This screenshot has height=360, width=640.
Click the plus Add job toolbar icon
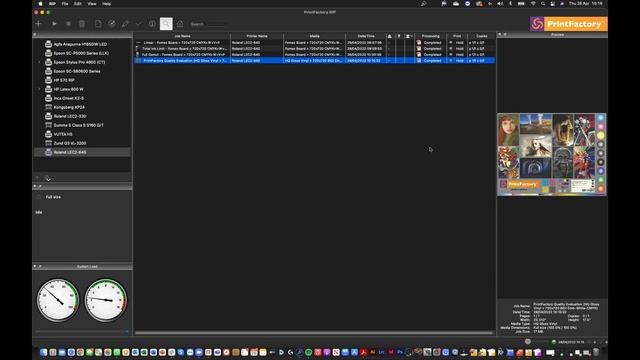[x=38, y=24]
